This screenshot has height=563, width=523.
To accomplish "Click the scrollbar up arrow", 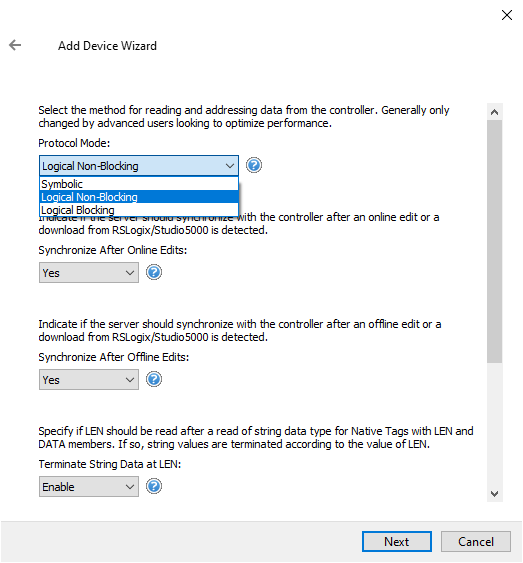I will click(494, 112).
